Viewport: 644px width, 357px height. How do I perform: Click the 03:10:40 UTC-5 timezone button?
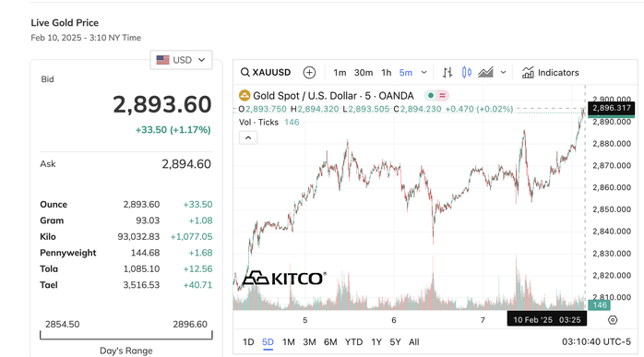click(x=596, y=342)
